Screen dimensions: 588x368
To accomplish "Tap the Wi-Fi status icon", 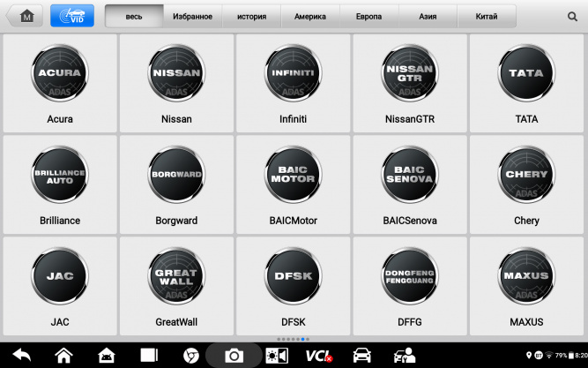I will [x=549, y=355].
